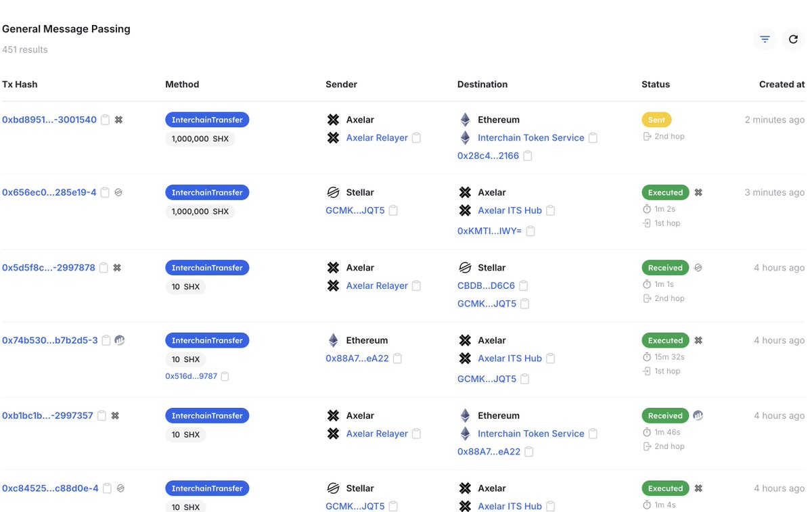Click the 1m 46s duration text
This screenshot has width=812, height=512.
(x=667, y=432)
